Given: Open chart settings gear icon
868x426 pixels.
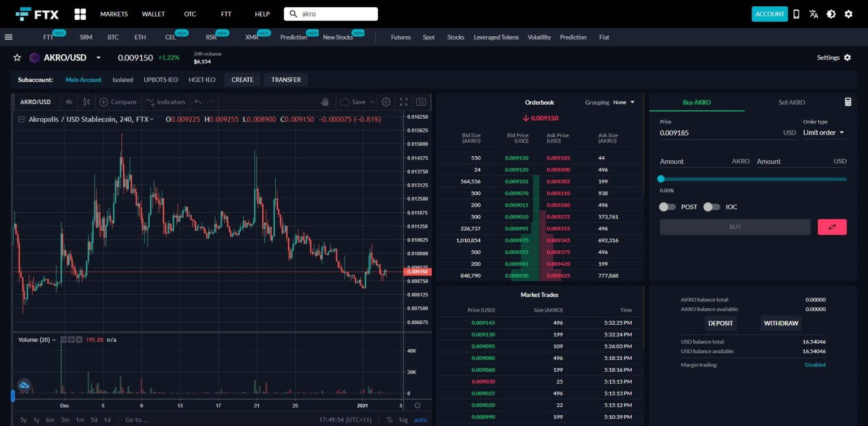Looking at the screenshot, I should point(386,102).
